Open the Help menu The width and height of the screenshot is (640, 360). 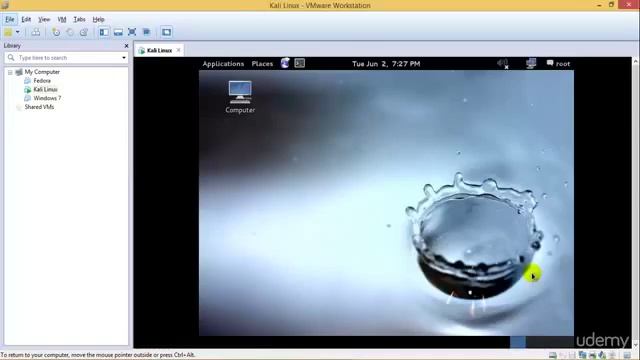pyautogui.click(x=98, y=19)
